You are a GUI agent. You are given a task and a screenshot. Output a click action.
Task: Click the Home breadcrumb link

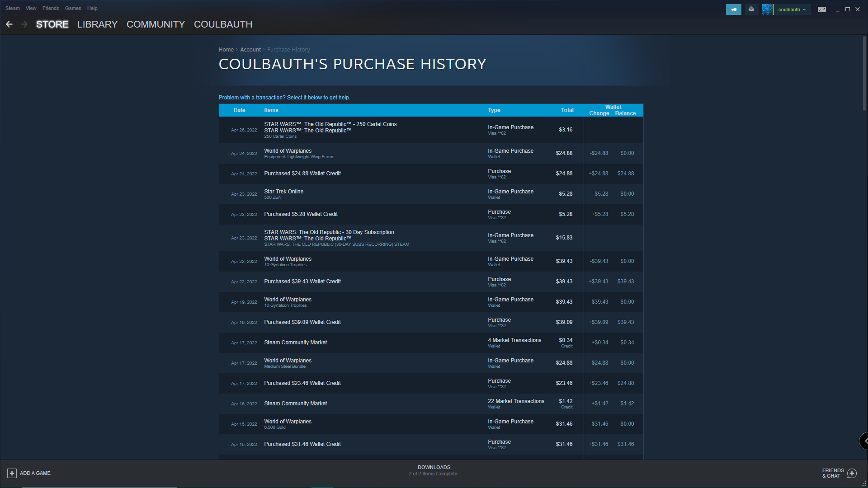(x=226, y=50)
